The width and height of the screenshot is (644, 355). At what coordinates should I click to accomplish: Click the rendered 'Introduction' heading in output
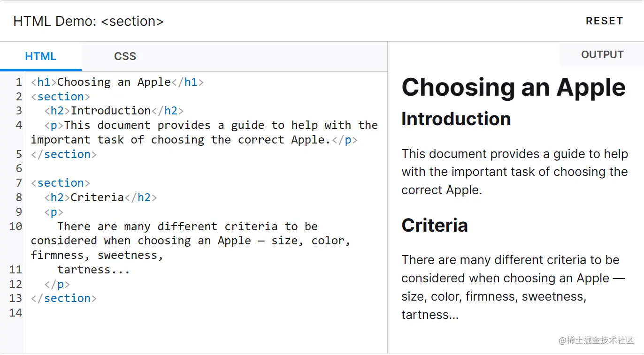456,119
